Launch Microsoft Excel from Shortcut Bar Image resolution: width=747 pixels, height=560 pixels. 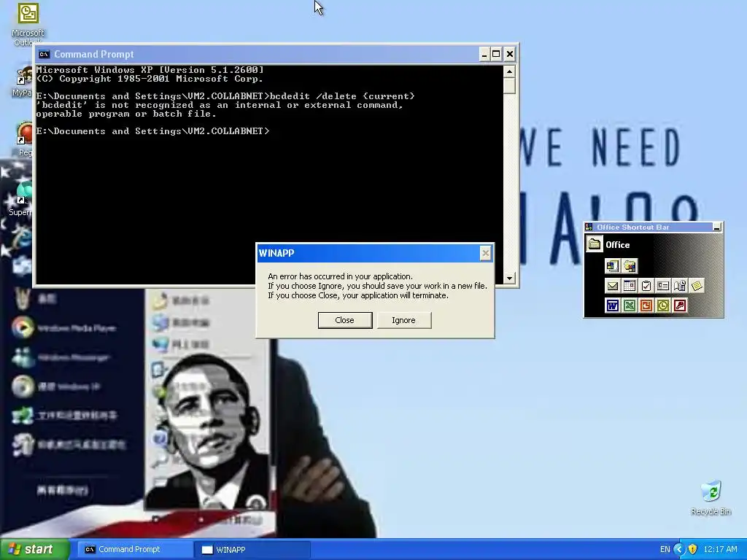tap(630, 306)
